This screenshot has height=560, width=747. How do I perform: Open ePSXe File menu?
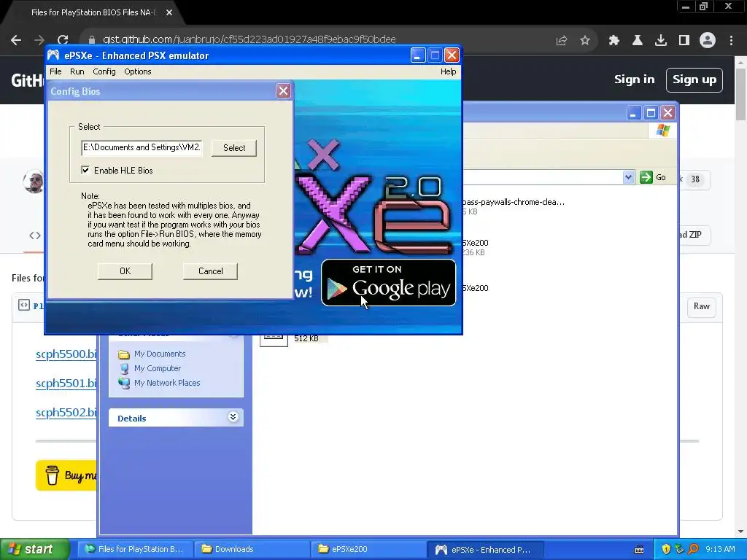[x=55, y=71]
